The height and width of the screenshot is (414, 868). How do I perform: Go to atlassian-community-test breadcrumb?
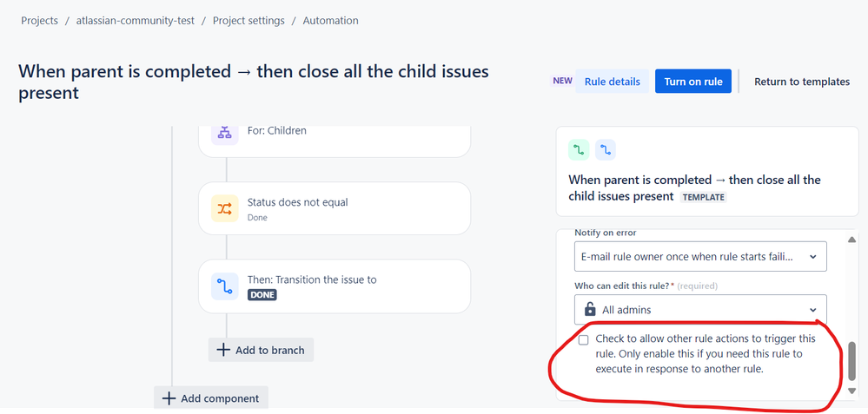click(134, 20)
